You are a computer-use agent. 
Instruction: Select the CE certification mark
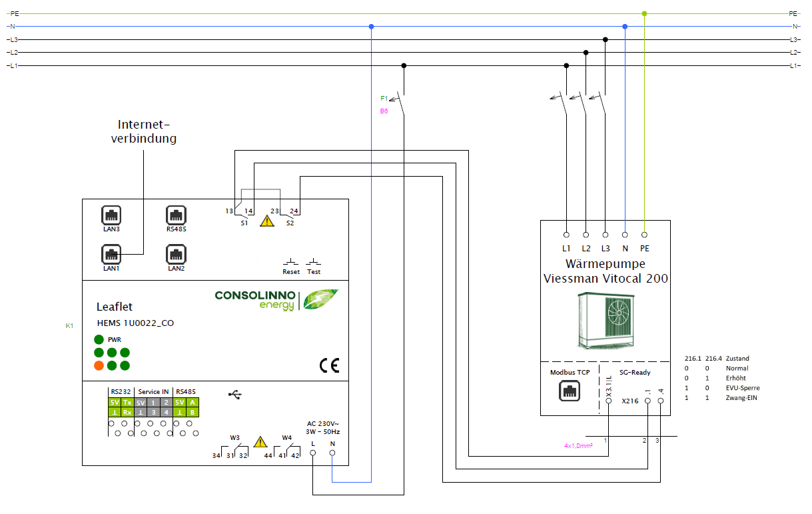click(329, 365)
